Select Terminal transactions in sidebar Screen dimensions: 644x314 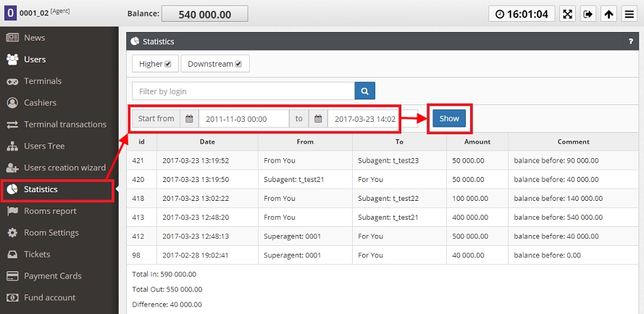click(64, 124)
